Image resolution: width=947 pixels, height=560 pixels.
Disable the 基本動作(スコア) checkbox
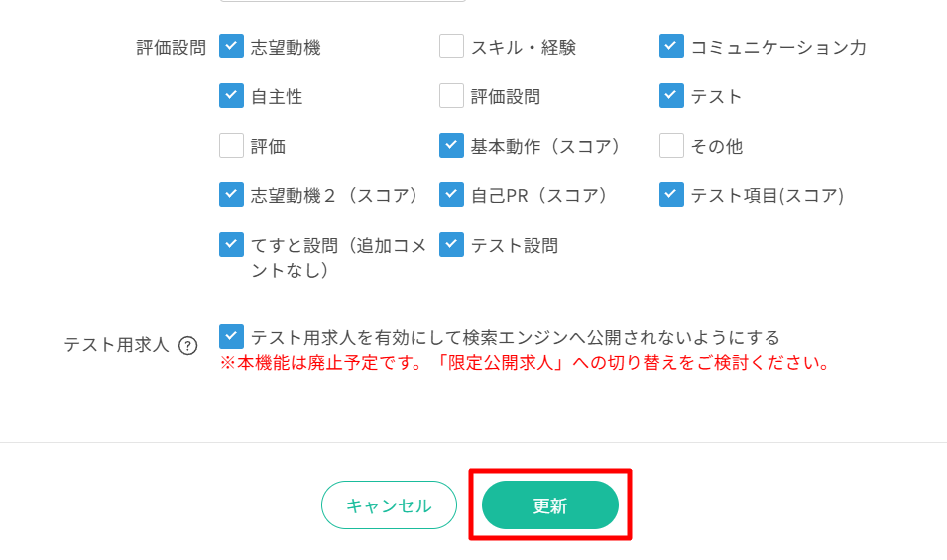pyautogui.click(x=451, y=146)
